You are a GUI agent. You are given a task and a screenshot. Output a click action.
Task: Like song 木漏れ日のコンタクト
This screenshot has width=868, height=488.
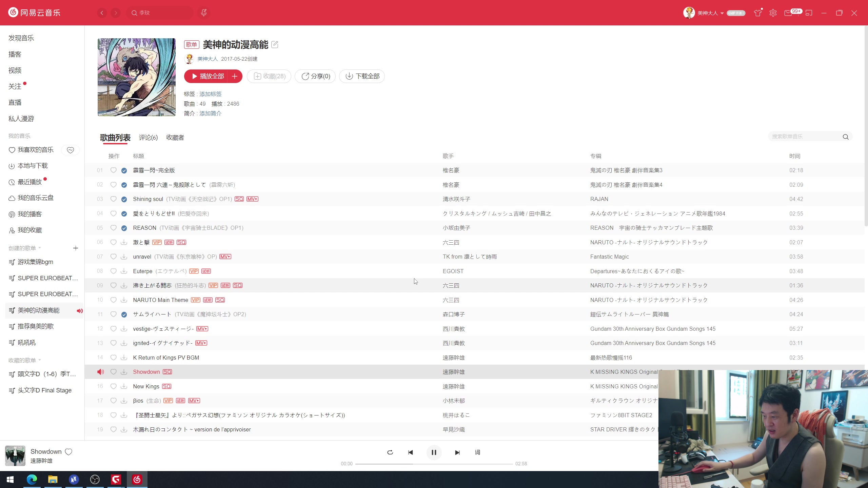114,429
